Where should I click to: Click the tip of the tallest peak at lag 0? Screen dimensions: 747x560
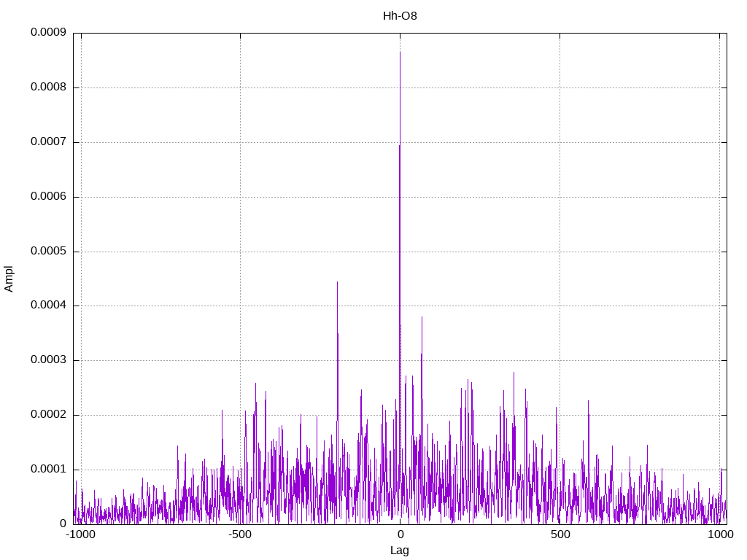pos(400,52)
